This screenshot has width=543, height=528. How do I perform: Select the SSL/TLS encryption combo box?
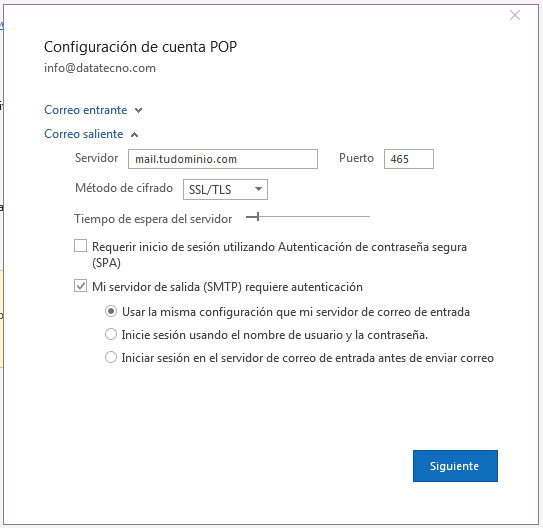click(225, 189)
